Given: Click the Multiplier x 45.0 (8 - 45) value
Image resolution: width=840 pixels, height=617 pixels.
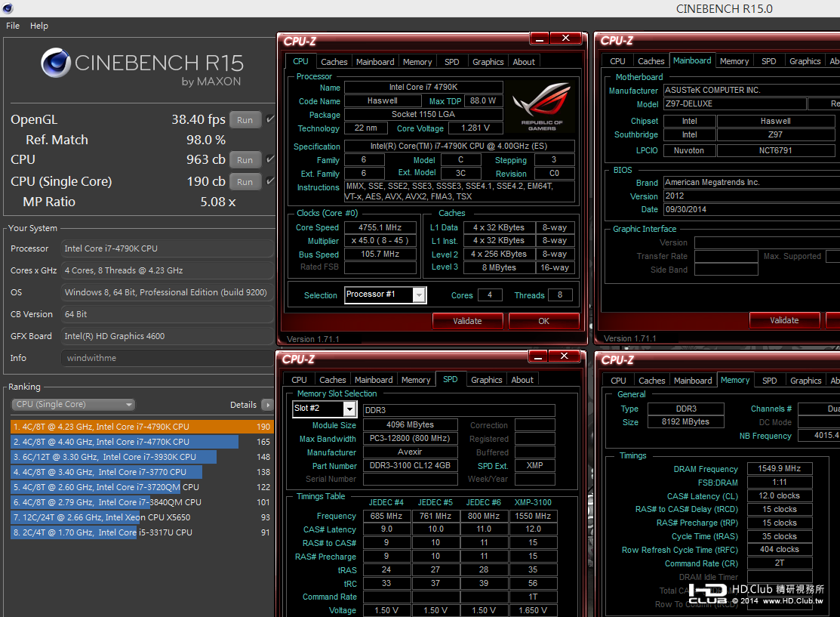Looking at the screenshot, I should pos(380,241).
